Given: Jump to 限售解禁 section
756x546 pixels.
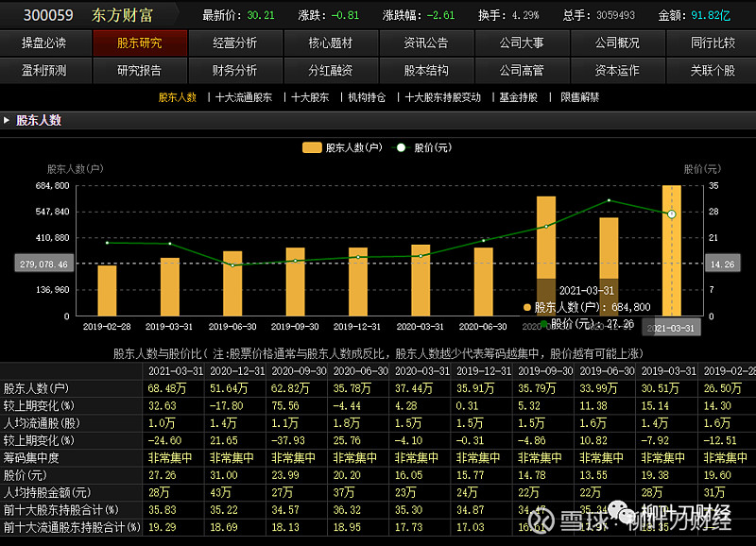Looking at the screenshot, I should tap(579, 97).
